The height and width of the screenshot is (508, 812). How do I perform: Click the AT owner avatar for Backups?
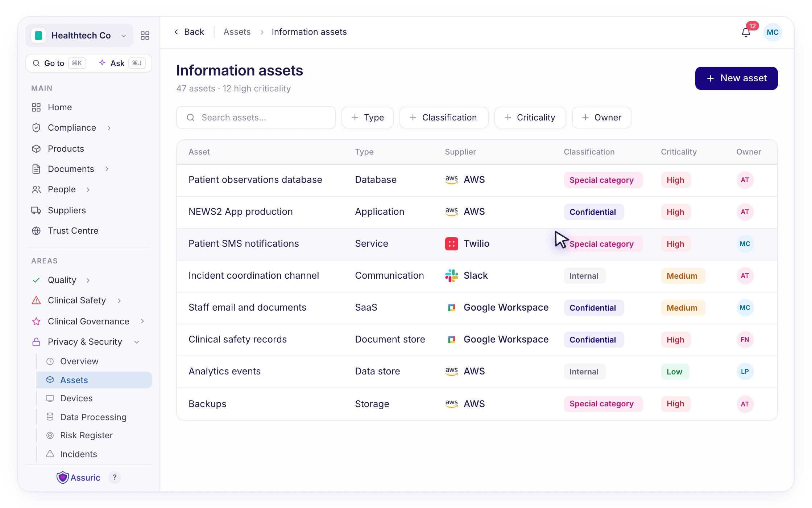(x=745, y=404)
